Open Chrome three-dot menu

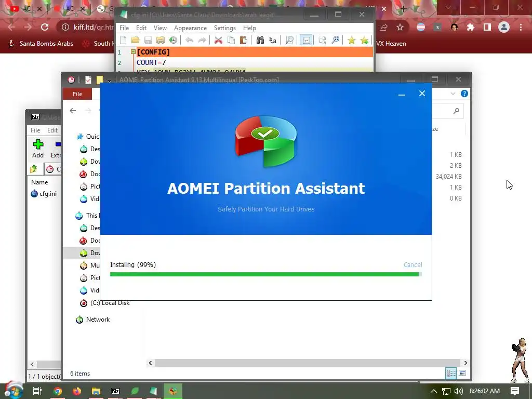[x=521, y=27]
